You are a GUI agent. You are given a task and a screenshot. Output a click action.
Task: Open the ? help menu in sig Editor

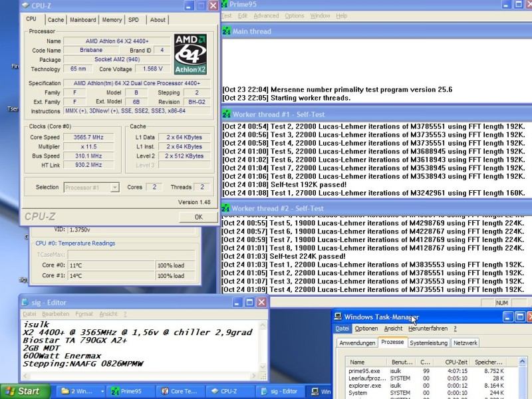coord(125,314)
